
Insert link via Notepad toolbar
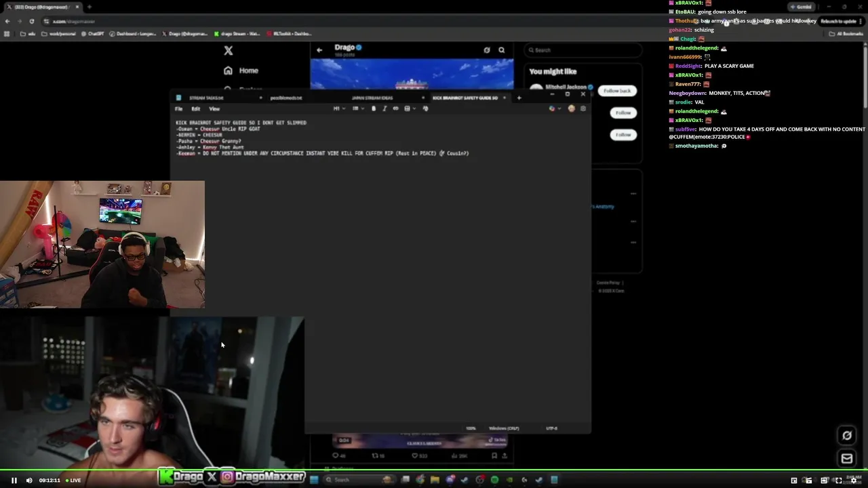coord(396,108)
